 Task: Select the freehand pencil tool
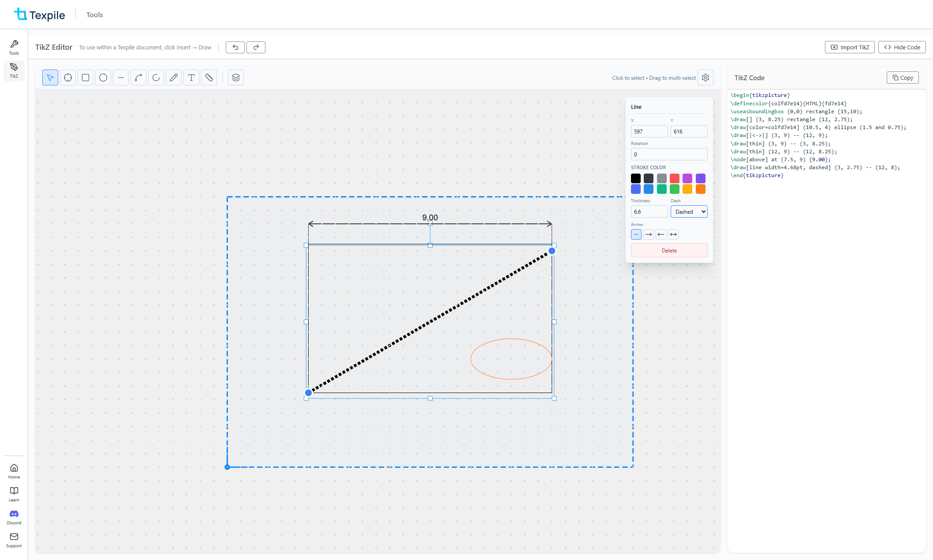click(174, 78)
